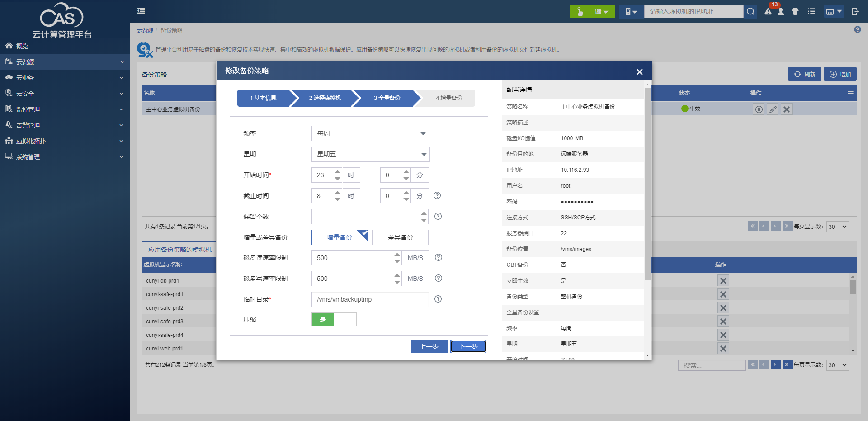This screenshot has height=421, width=868.
Task: Open the 一键 quick action dropdown
Action: coord(592,11)
